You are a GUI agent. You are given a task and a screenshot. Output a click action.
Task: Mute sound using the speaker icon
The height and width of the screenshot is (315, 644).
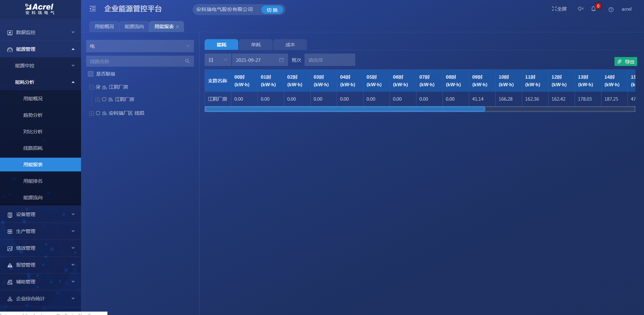580,9
